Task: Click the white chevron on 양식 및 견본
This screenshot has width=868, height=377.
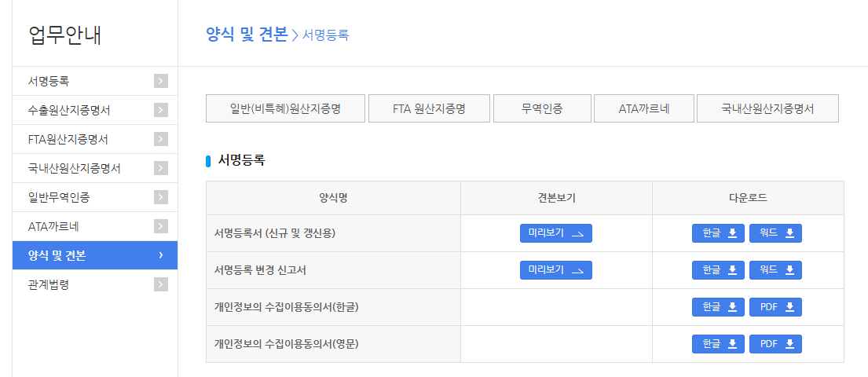Action: [160, 255]
